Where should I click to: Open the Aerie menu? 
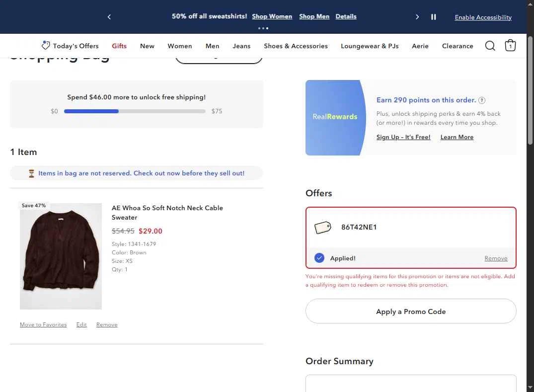click(x=420, y=46)
